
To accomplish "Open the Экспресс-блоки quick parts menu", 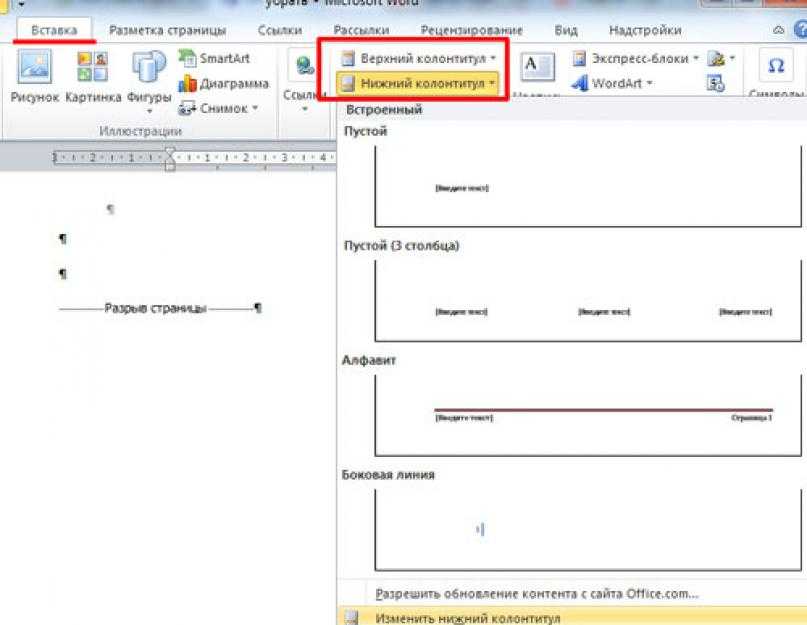I will 636,58.
